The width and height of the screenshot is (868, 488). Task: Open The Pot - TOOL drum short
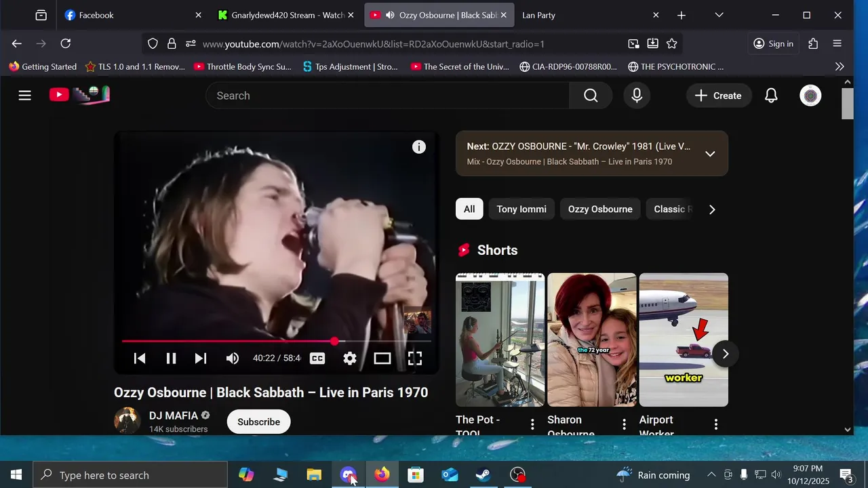[x=500, y=340]
